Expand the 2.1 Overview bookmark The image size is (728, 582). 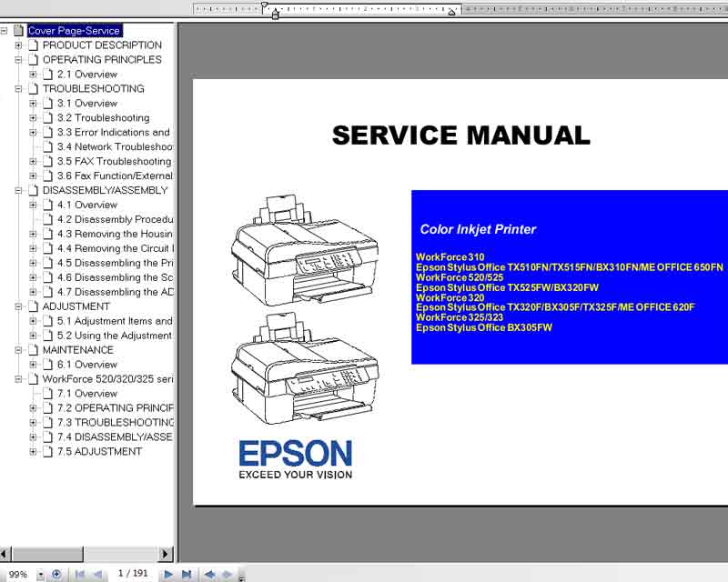33,75
